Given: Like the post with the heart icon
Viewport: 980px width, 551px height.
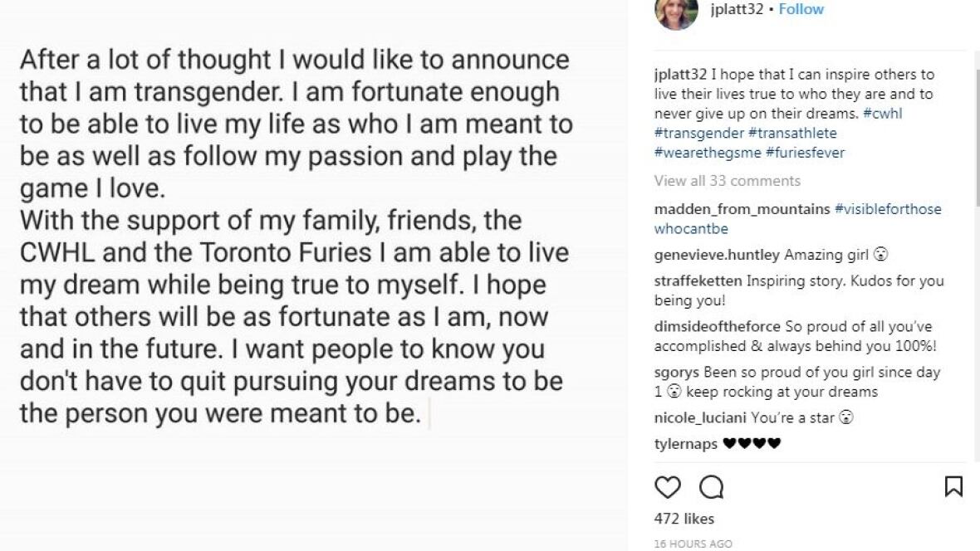Looking at the screenshot, I should pos(668,487).
